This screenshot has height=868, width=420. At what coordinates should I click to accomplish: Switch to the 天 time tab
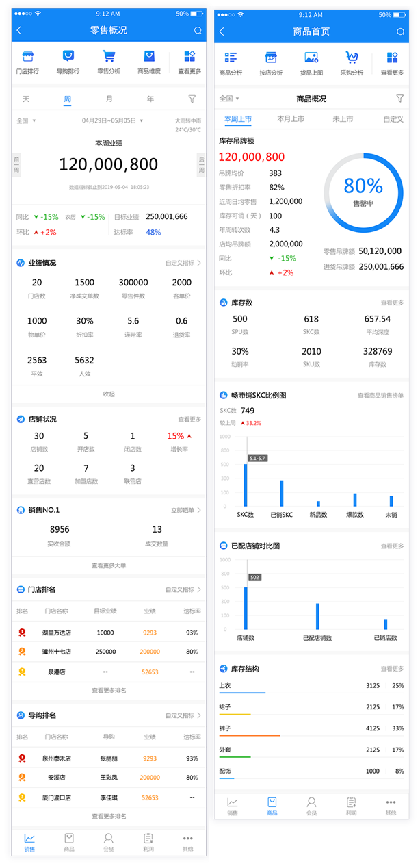(x=26, y=99)
